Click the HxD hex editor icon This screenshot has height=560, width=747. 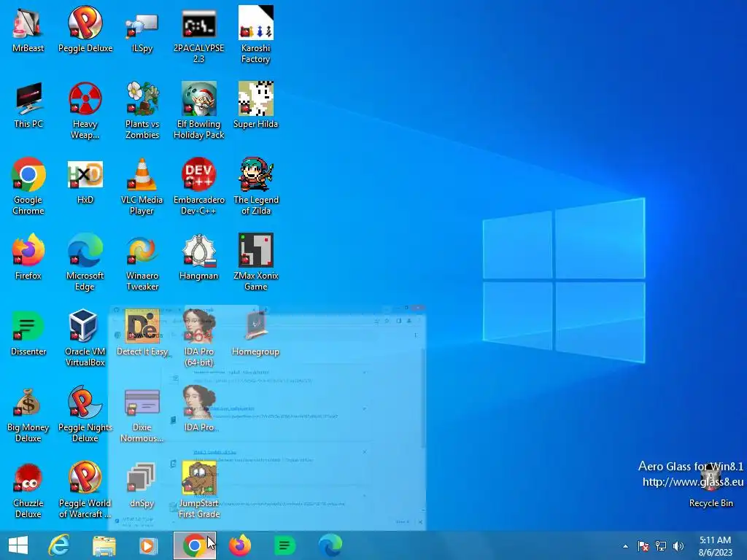(85, 181)
